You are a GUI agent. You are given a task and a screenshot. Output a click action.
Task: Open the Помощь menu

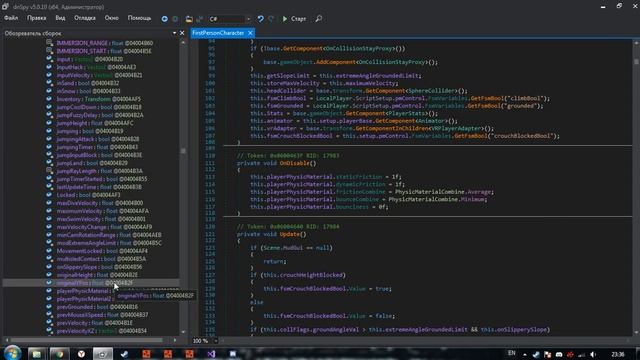point(139,18)
